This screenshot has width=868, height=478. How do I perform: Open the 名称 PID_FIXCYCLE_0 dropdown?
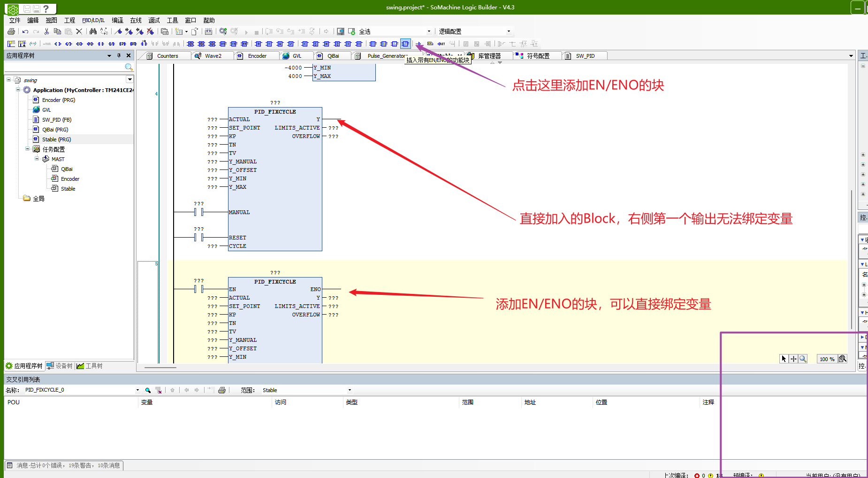point(137,390)
